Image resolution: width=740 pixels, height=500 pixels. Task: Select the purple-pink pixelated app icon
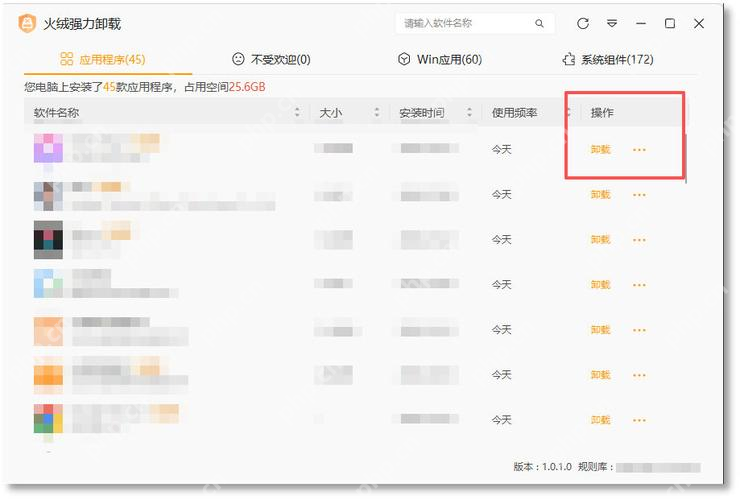click(x=48, y=148)
